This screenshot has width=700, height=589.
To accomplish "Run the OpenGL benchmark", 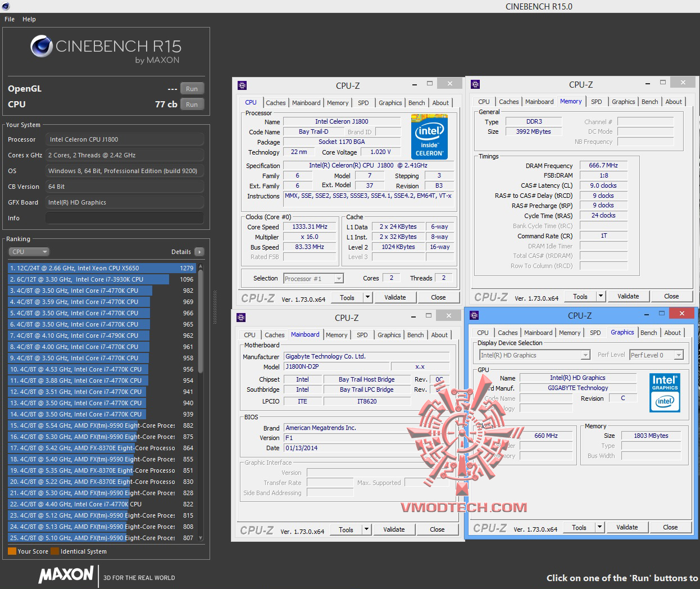I will pos(192,89).
